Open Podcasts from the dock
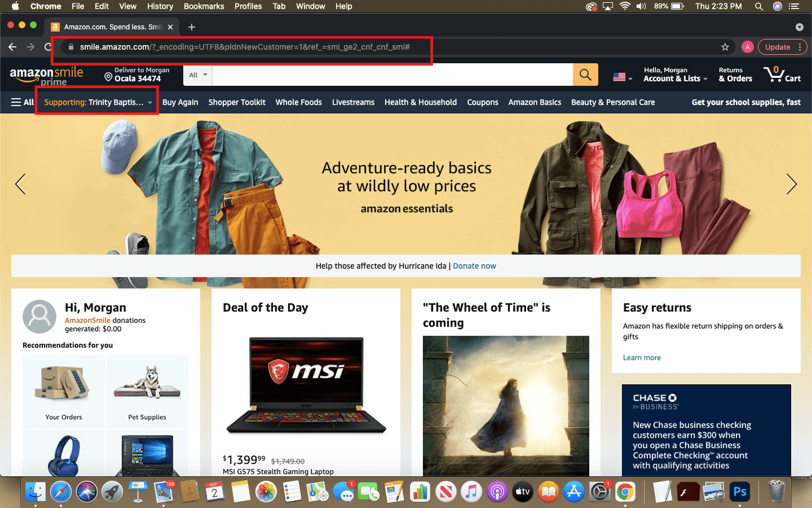Viewport: 812px width, 508px height. [497, 492]
